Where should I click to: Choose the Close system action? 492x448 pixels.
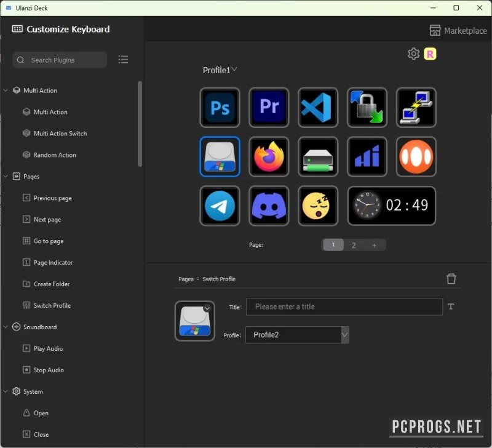point(36,434)
